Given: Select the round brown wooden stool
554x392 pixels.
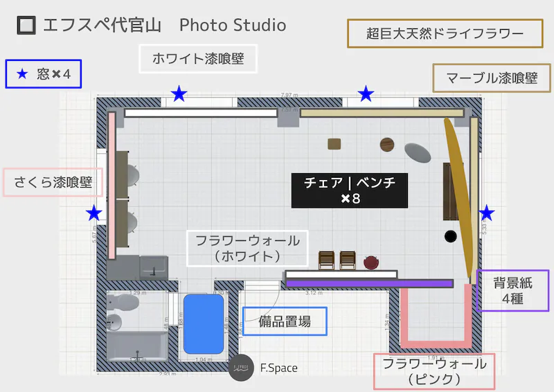Looking at the screenshot, I should (x=387, y=145).
